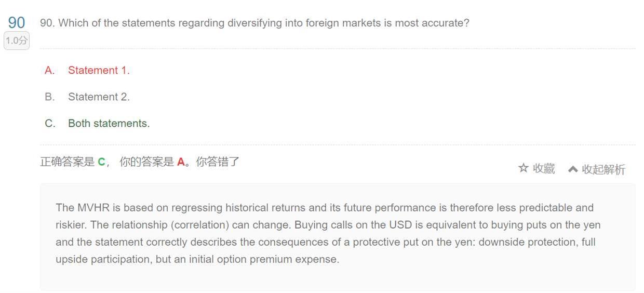Select the option letter B
Viewport: 644px width, 293px height.
click(50, 97)
